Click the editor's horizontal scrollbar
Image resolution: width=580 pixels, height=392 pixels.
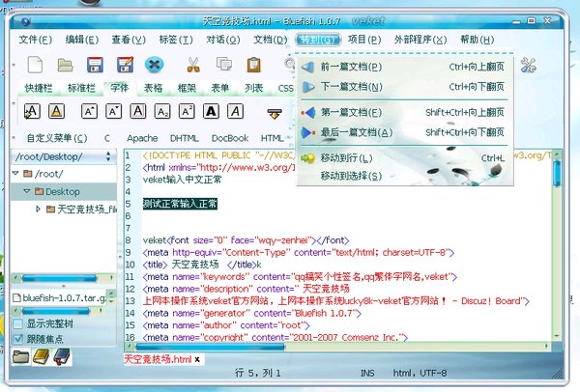(337, 347)
